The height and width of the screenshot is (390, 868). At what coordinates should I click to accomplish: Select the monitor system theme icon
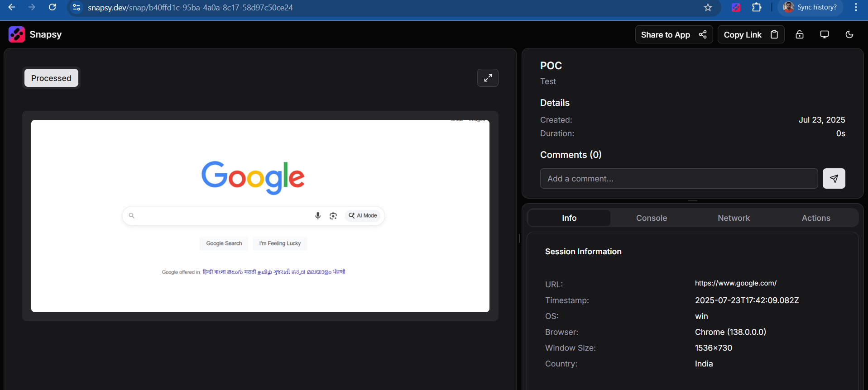coord(825,34)
